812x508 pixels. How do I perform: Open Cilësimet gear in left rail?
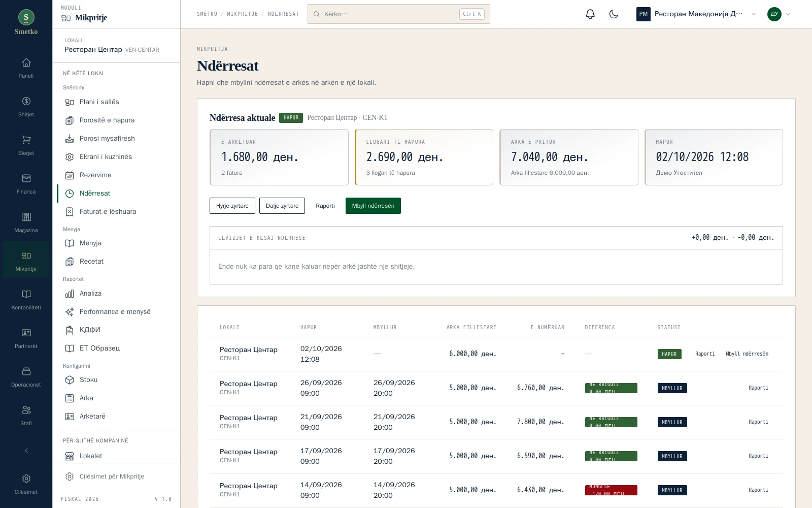26,484
